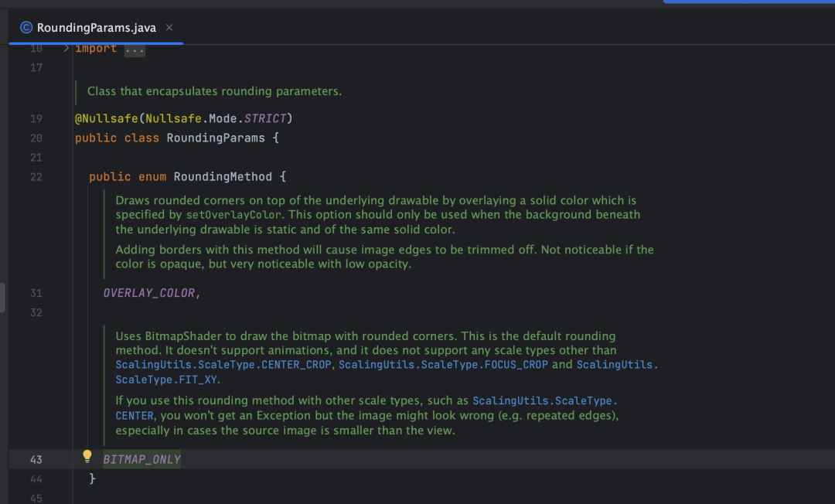
Task: Follow the ScalingUtils.ScaleType.CENTER_CROP doc link
Action: [x=223, y=365]
